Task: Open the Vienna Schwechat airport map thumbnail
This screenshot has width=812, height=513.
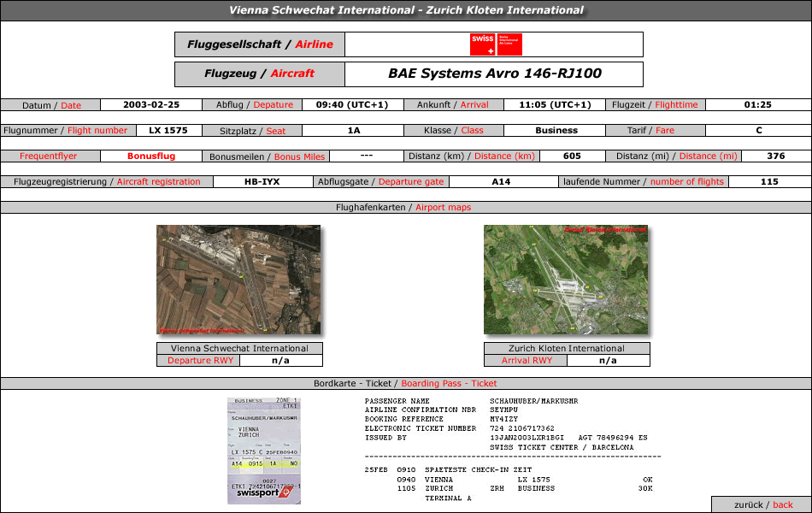Action: pos(238,280)
